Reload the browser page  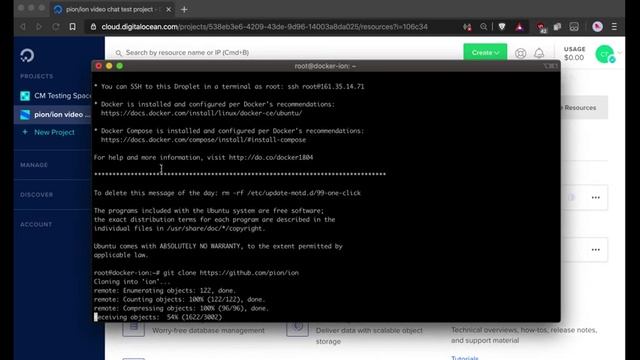pyautogui.click(x=56, y=27)
